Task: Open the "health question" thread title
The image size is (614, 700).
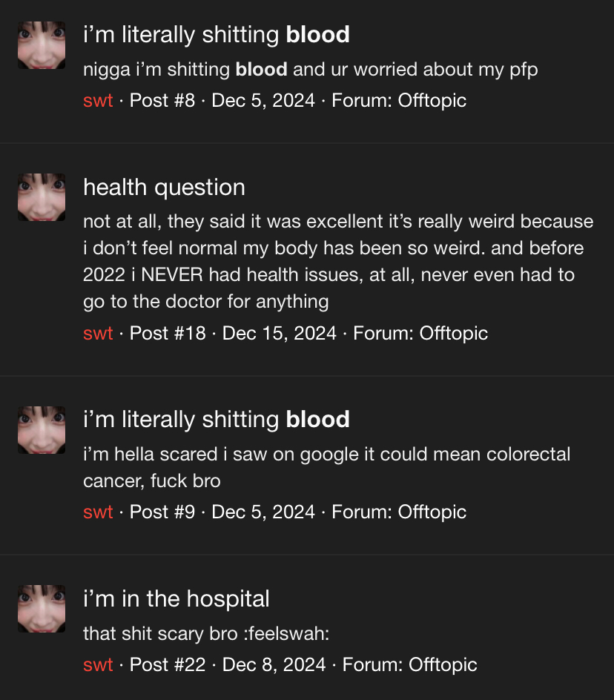Action: click(164, 188)
